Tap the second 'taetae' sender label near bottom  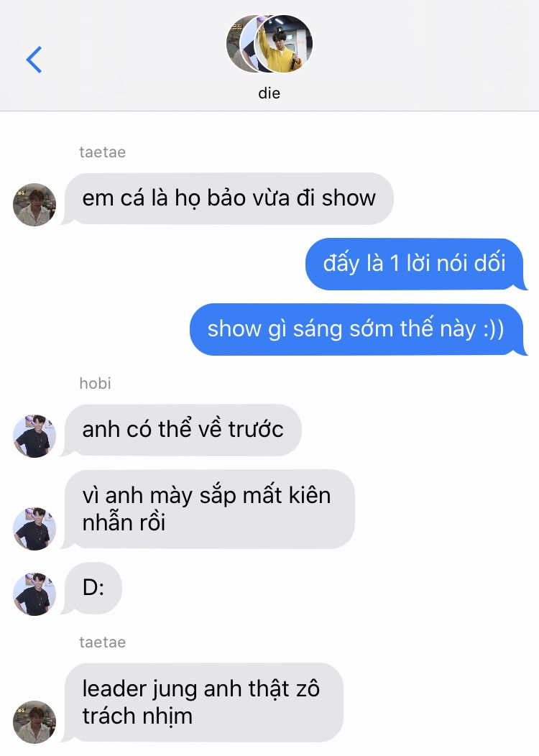pos(102,642)
